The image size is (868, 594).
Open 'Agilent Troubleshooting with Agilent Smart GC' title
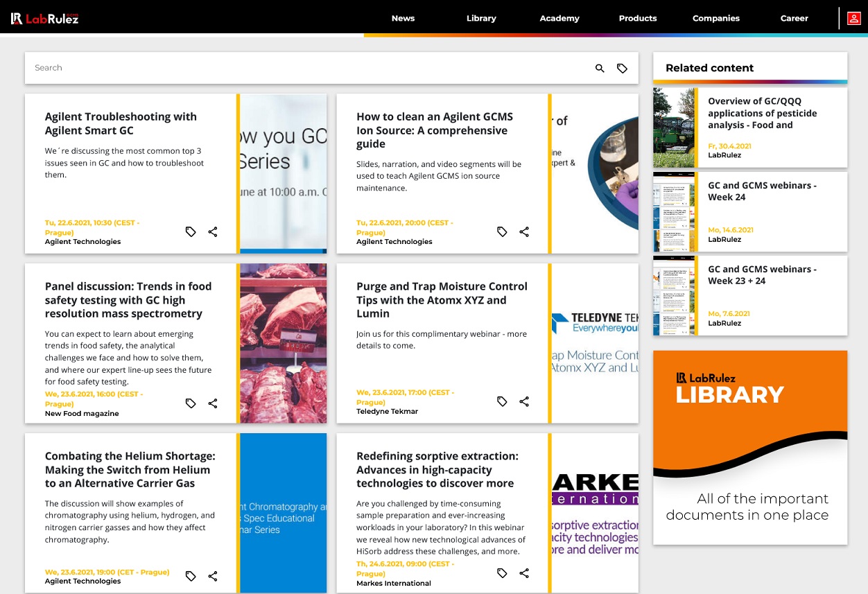[121, 123]
